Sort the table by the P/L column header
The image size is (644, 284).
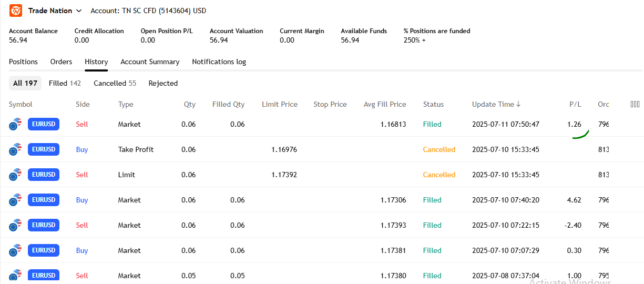pos(575,104)
